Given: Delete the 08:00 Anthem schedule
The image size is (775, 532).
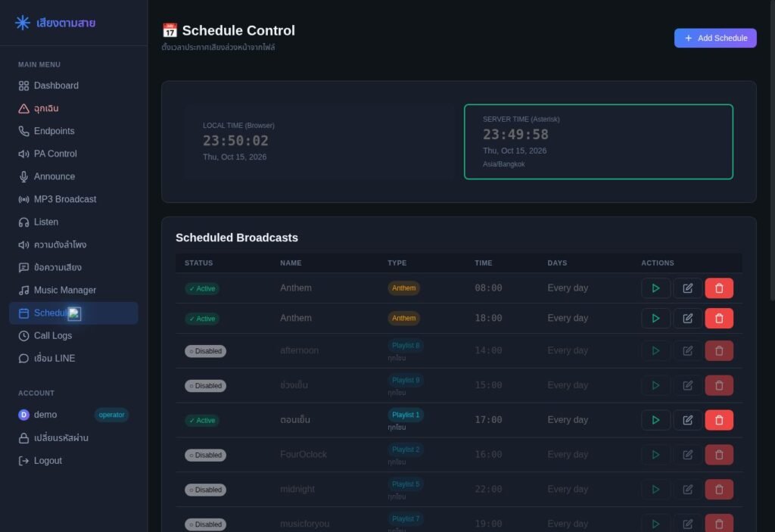Looking at the screenshot, I should click(x=719, y=288).
